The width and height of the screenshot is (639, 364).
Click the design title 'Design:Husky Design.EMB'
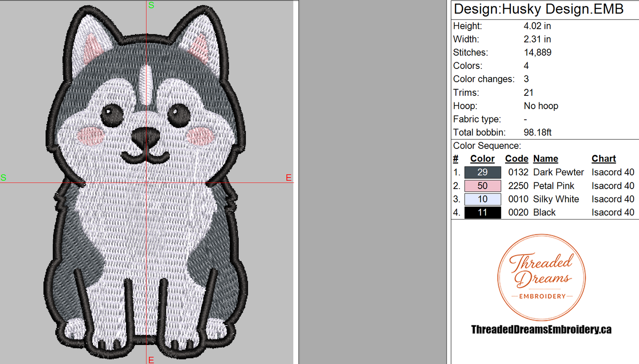pyautogui.click(x=539, y=9)
